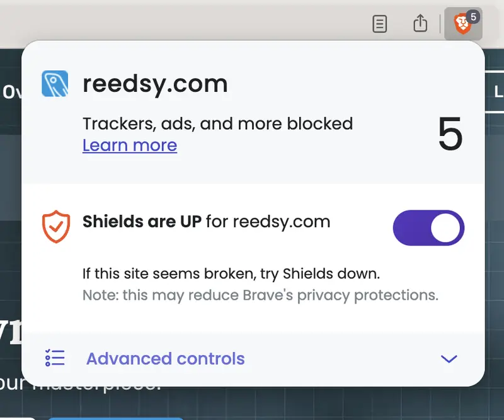Click "Trackers, ads, and more blocked" text
504x420 pixels.
217,123
